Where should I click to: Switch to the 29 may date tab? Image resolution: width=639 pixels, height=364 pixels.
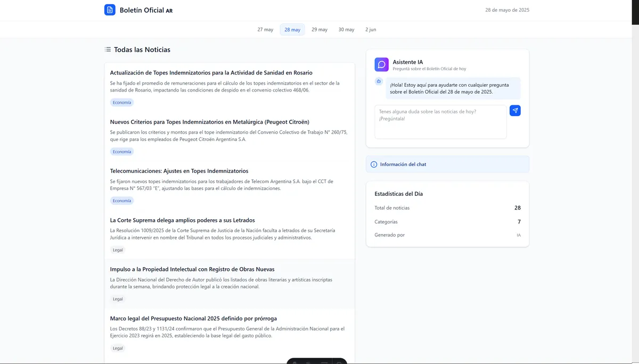point(319,29)
